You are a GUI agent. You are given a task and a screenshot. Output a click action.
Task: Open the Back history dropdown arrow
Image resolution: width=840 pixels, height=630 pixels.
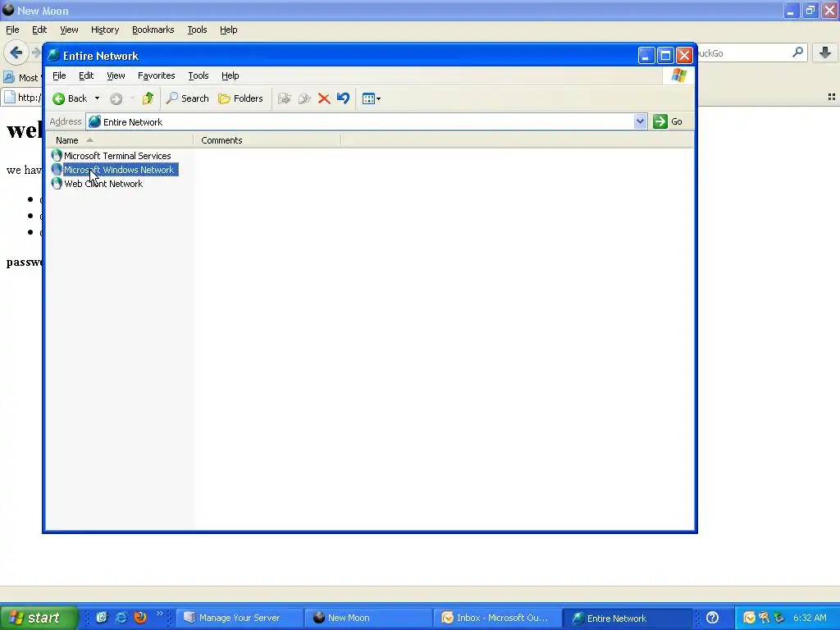(x=97, y=98)
